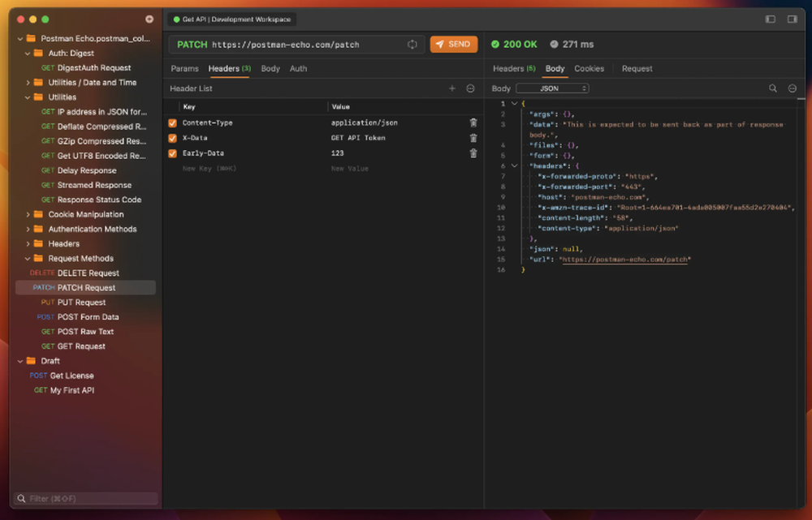Switch to the request Body tab
The image size is (812, 520).
[x=270, y=69]
